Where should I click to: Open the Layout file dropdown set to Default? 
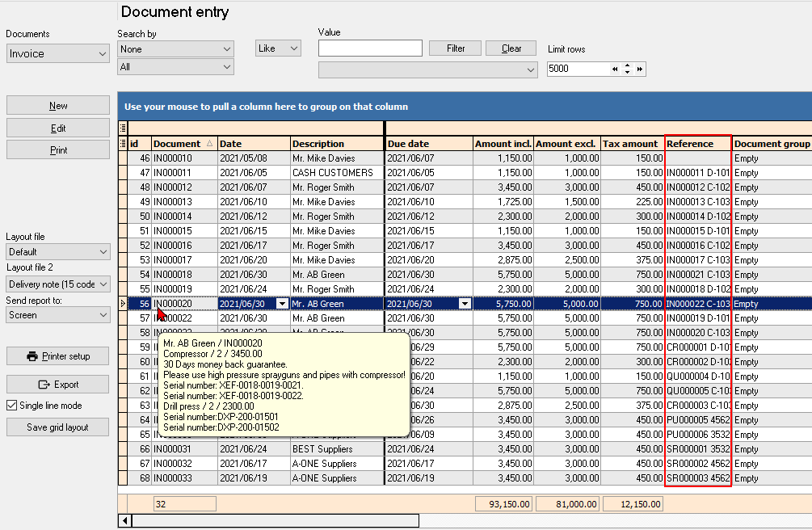tap(58, 252)
